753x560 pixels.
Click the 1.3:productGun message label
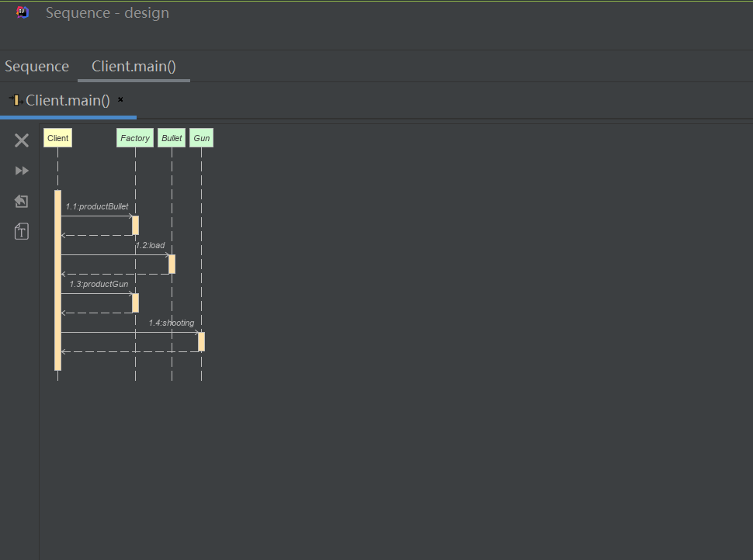(99, 284)
